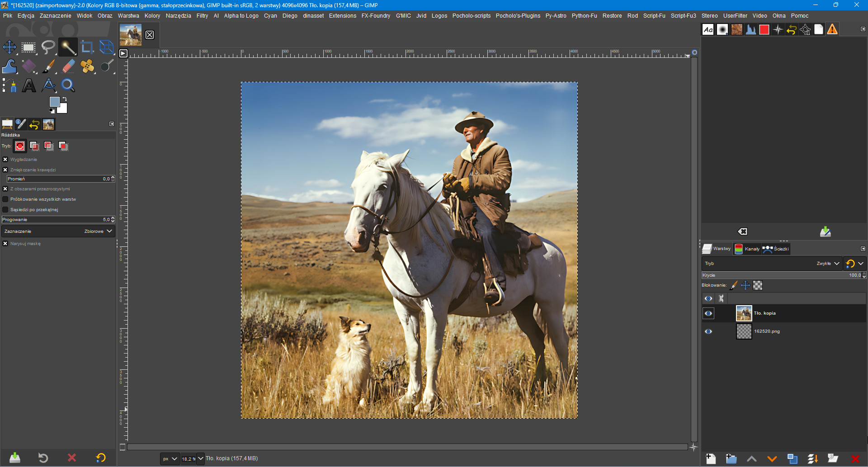This screenshot has height=467, width=868.
Task: Pick the Free Select lasso tool
Action: pyautogui.click(x=48, y=47)
